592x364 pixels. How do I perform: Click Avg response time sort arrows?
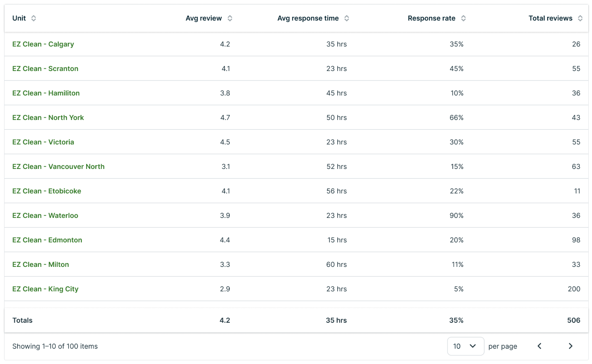pyautogui.click(x=347, y=18)
